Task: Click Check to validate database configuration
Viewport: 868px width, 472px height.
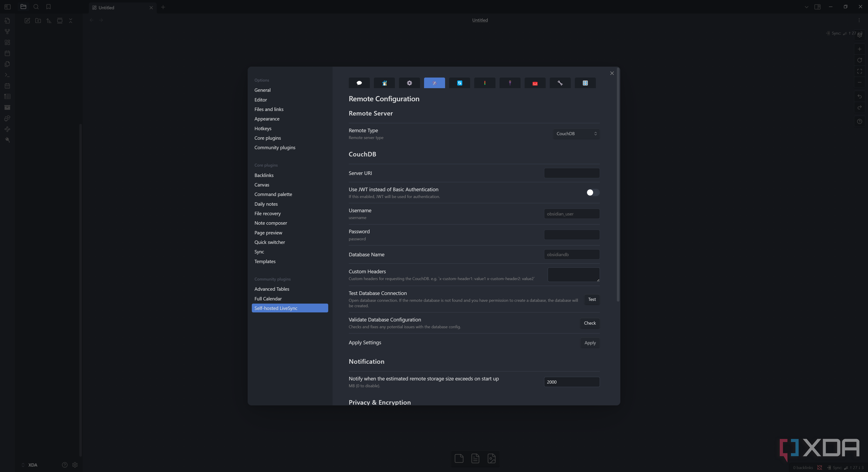Action: click(x=589, y=323)
